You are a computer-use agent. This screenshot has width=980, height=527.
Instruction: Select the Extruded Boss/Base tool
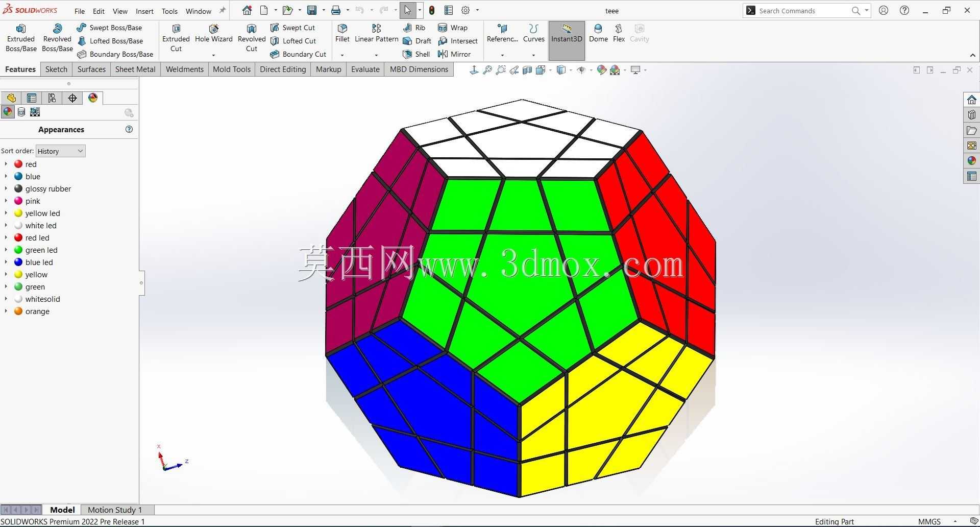[x=21, y=38]
